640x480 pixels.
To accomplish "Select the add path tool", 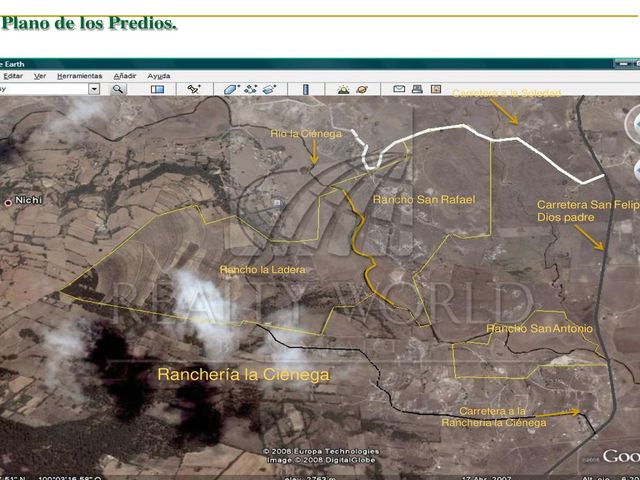I will click(250, 89).
